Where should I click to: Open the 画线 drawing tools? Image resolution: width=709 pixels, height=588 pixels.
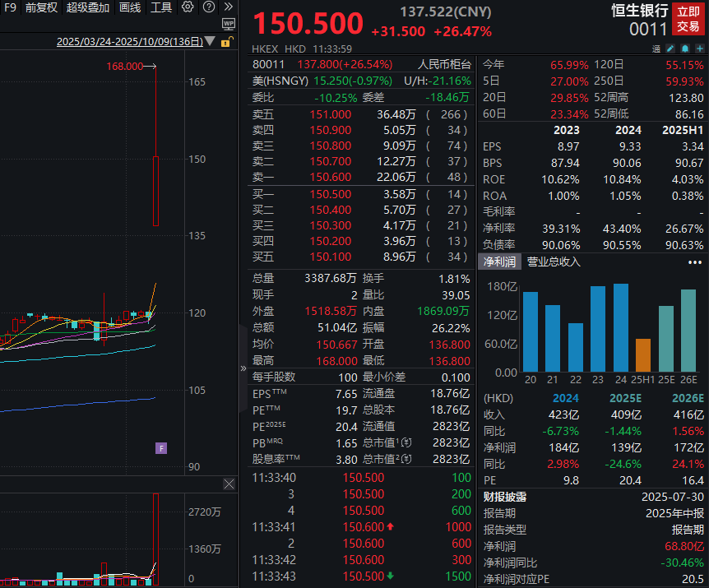130,7
